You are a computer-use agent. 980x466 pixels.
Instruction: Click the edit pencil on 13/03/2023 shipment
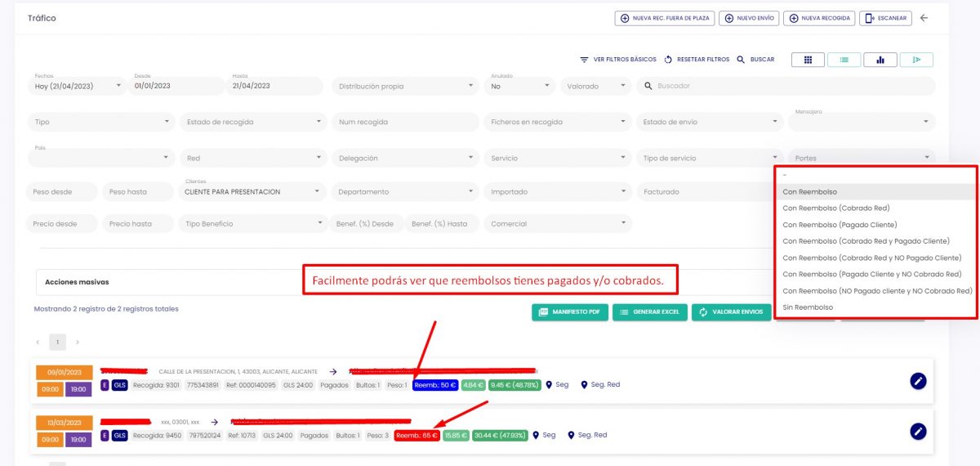click(x=918, y=431)
